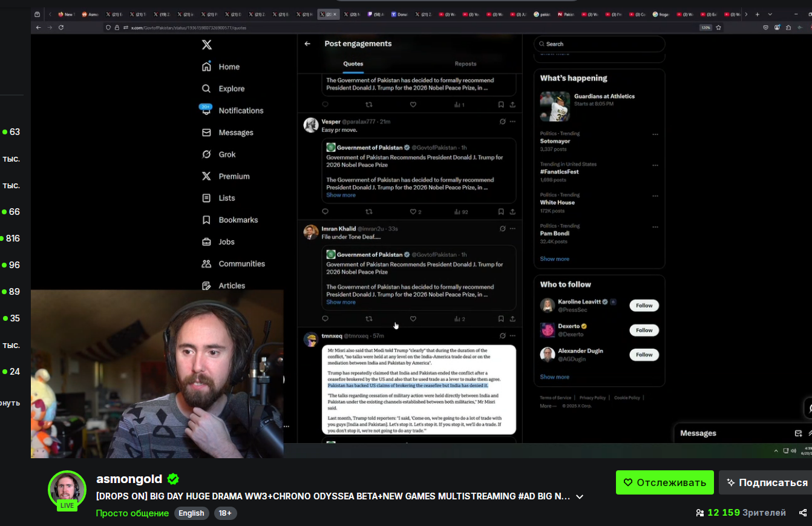Open more options on tmnxeq's post
This screenshot has height=526, width=812.
click(512, 336)
